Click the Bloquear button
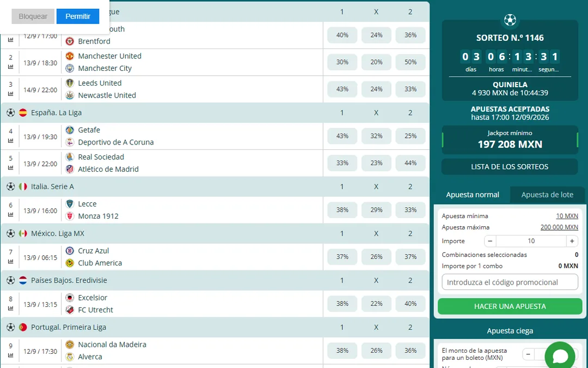 click(33, 16)
